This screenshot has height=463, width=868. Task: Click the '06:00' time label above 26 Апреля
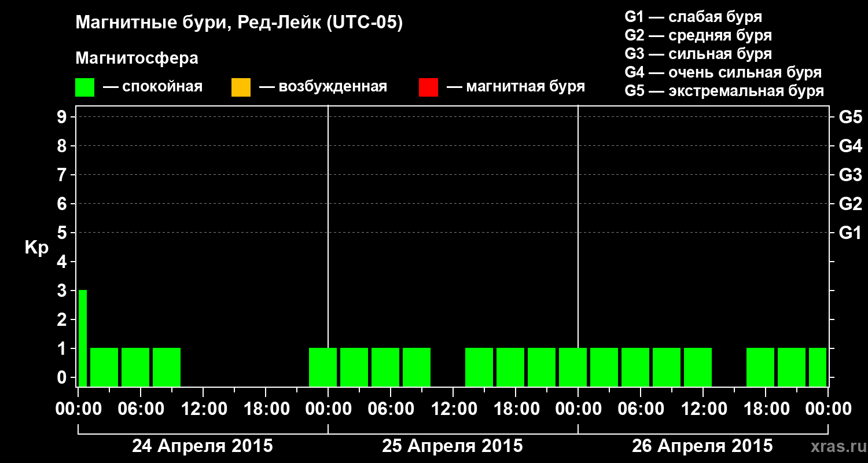coord(641,409)
